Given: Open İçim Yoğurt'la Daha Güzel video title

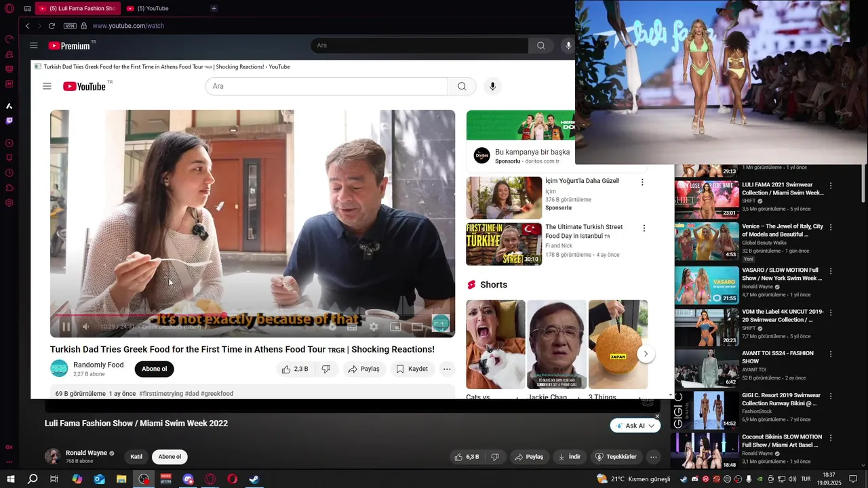Looking at the screenshot, I should click(x=582, y=181).
